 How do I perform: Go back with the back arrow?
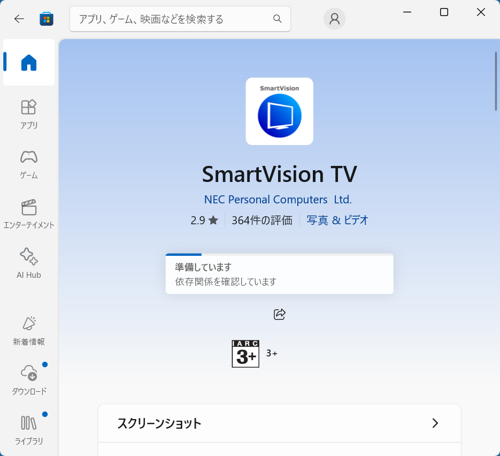(x=19, y=19)
